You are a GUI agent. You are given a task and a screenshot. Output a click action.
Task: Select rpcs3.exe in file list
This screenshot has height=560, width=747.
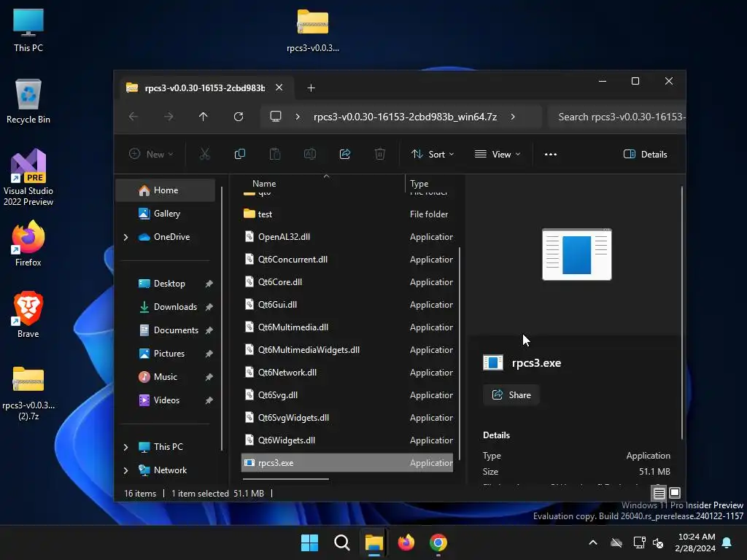point(347,463)
